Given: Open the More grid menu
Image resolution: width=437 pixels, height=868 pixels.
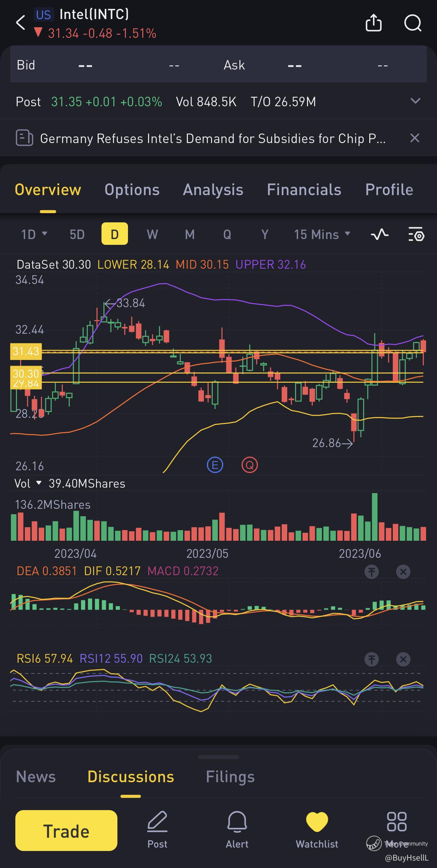Looking at the screenshot, I should click(x=397, y=830).
